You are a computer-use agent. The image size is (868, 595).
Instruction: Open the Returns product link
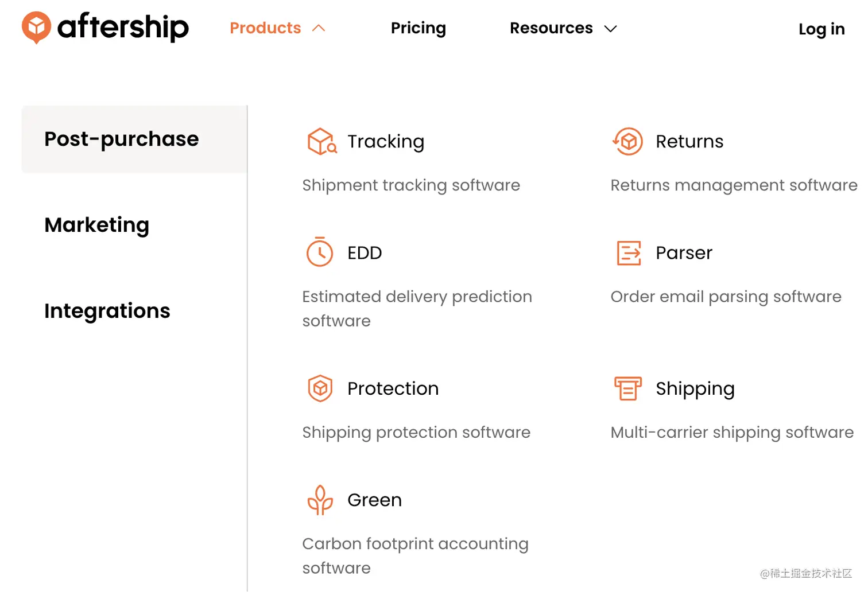(689, 142)
